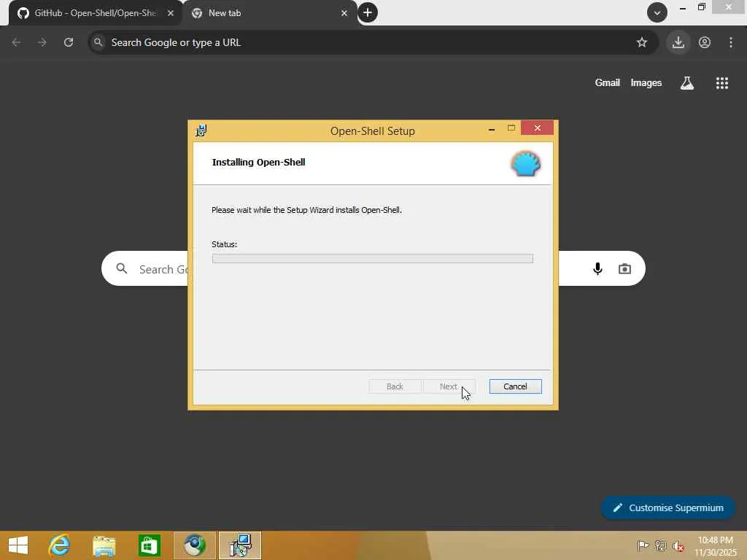
Task: Reload the current page
Action: click(x=69, y=42)
